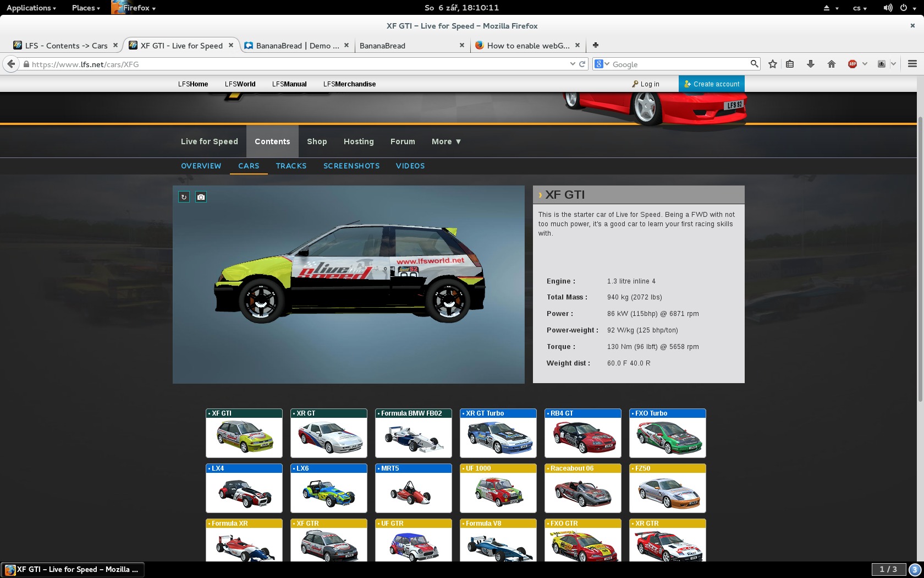924x578 pixels.
Task: Select the SCREENSHOTS sub-tab
Action: (x=351, y=166)
